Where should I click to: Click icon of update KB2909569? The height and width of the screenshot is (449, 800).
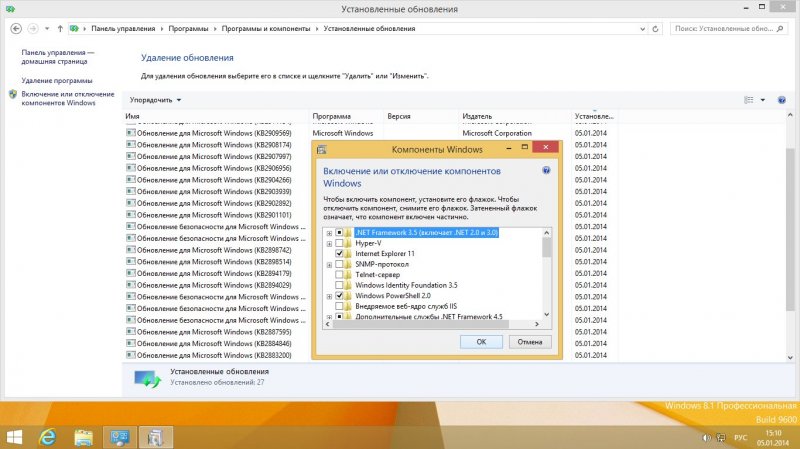131,133
